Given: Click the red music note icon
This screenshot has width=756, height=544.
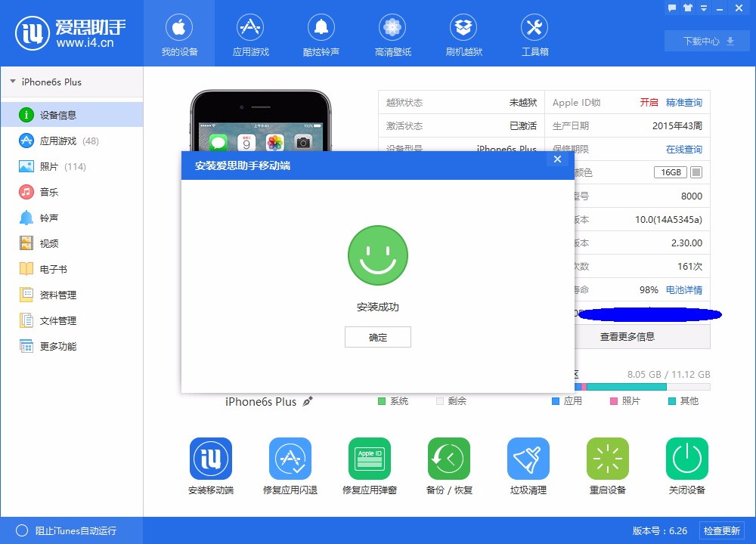Looking at the screenshot, I should point(26,192).
